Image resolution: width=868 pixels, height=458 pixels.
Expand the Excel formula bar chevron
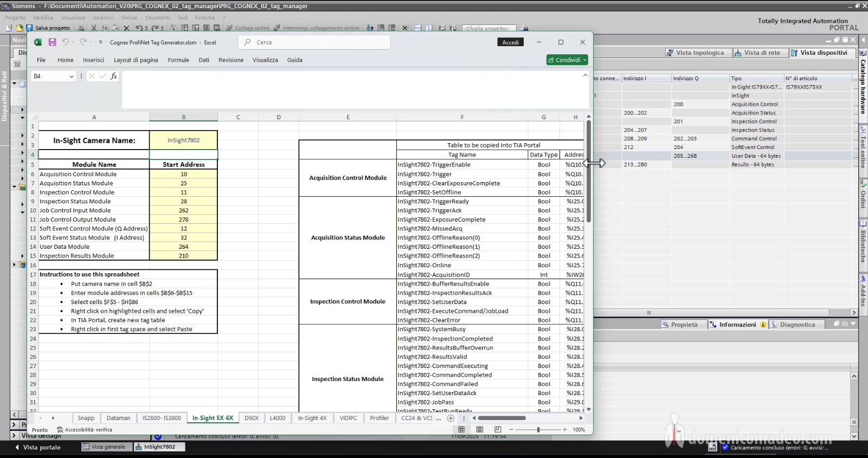click(585, 75)
